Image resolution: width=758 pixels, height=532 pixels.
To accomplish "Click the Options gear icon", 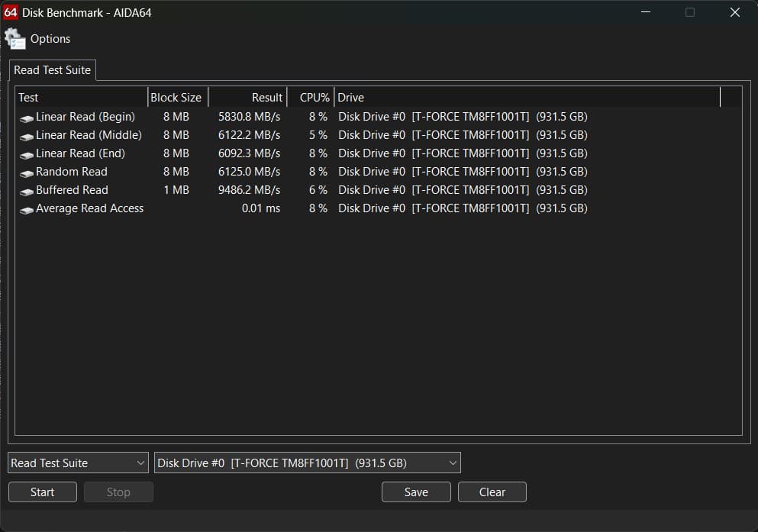I will point(15,39).
